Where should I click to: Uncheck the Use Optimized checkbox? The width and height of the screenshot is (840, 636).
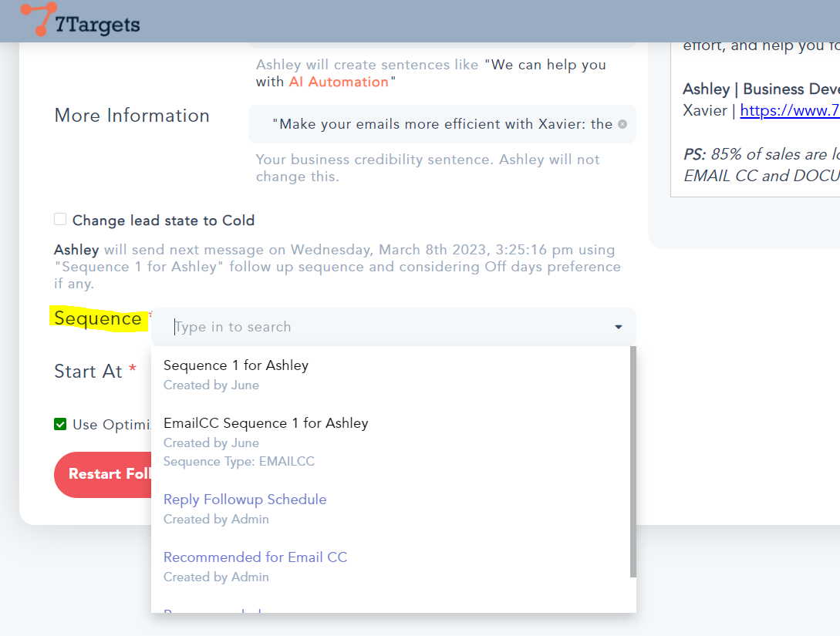[x=60, y=424]
